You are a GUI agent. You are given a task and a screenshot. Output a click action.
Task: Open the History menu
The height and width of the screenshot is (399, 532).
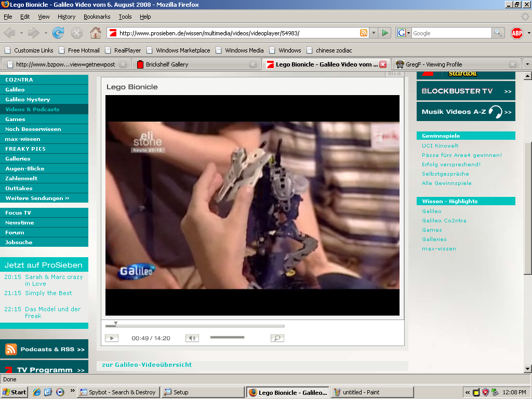66,17
